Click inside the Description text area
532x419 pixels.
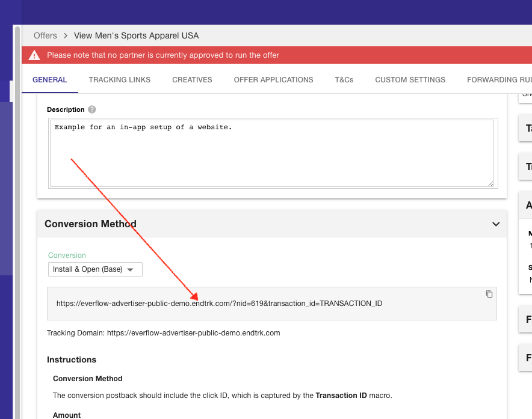pos(271,153)
